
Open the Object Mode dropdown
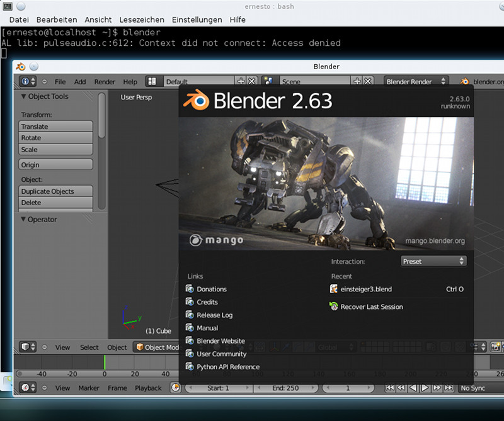coord(157,347)
